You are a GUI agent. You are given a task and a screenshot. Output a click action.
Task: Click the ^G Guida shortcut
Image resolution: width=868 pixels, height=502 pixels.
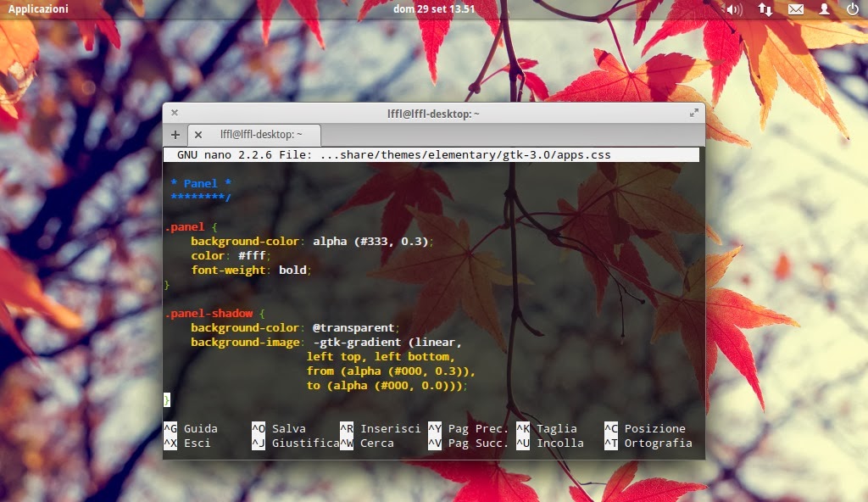coord(191,428)
